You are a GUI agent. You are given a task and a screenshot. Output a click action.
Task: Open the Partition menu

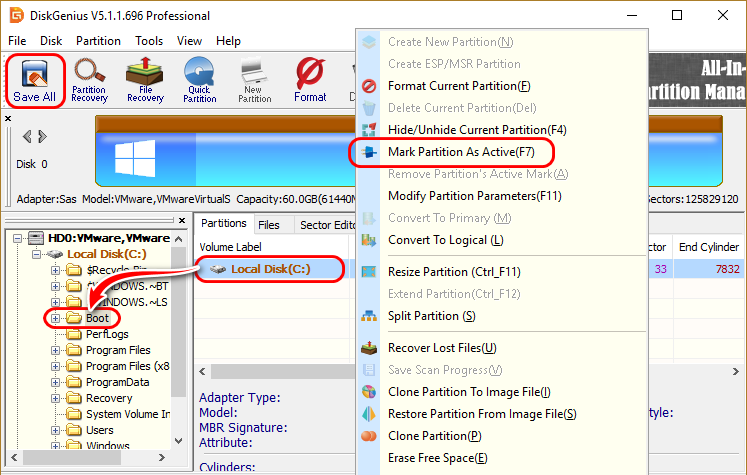pyautogui.click(x=98, y=41)
